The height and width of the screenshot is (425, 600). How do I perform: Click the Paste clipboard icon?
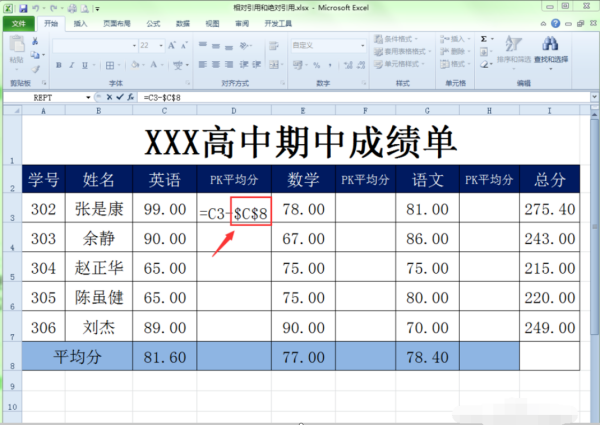[x=17, y=50]
